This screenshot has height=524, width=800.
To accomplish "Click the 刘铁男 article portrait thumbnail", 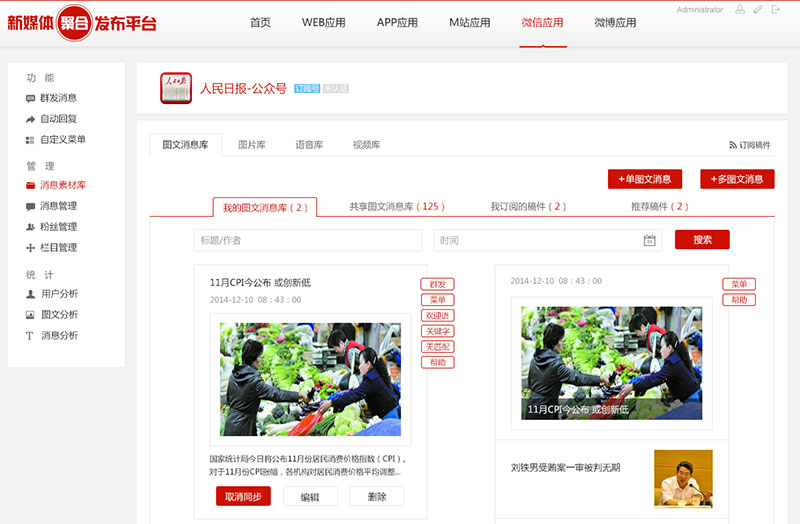I will coord(683,477).
